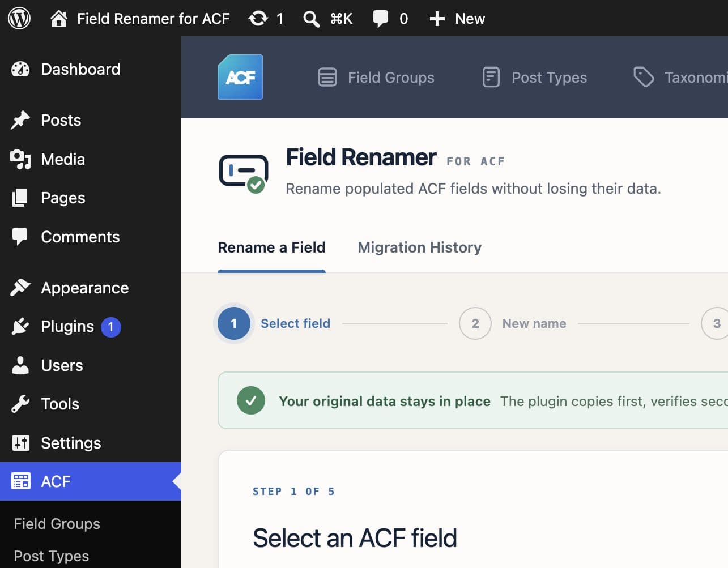Image resolution: width=728 pixels, height=568 pixels.
Task: Open Media section
Action: tap(63, 159)
